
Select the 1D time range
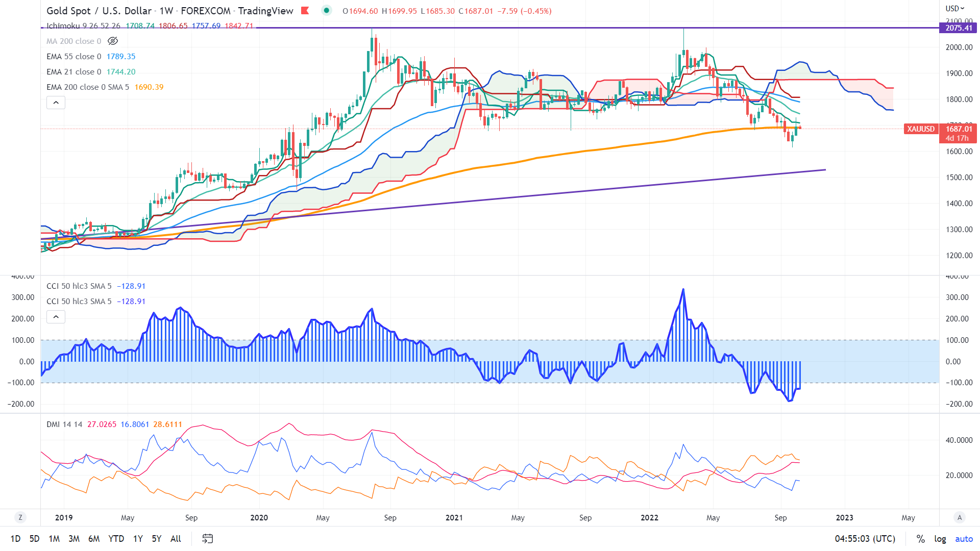tap(16, 539)
